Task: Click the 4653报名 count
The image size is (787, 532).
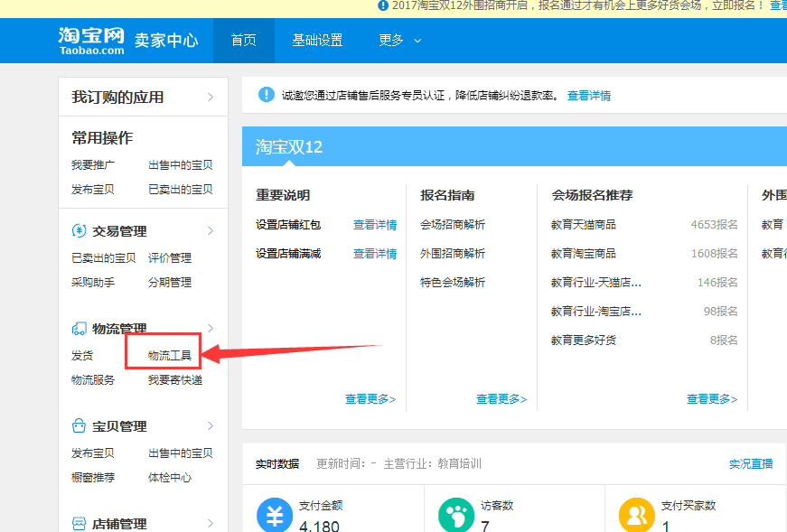Action: coord(714,224)
